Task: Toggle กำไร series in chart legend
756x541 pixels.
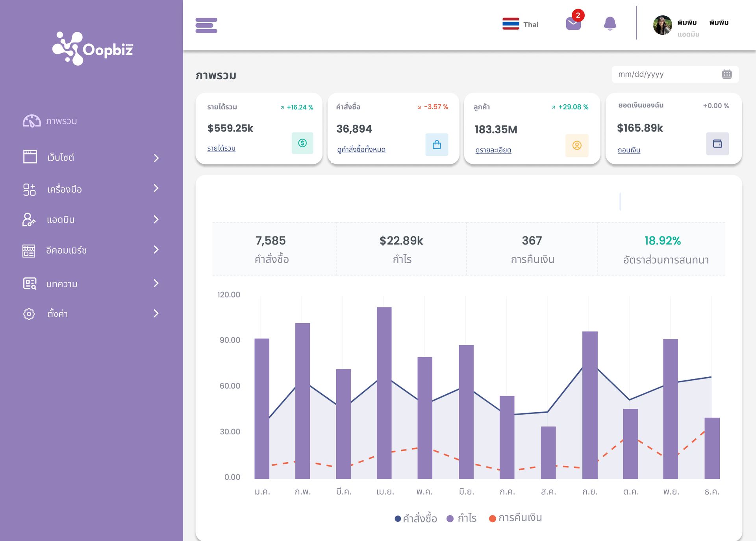Action: pyautogui.click(x=462, y=518)
